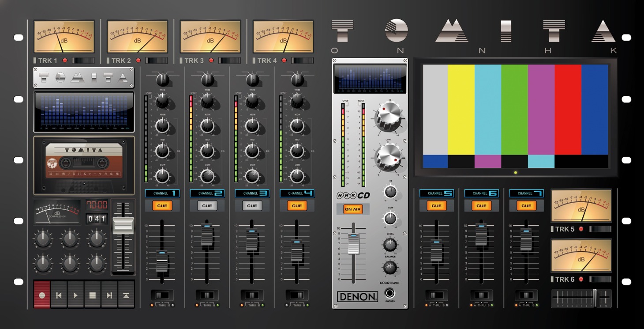Click the skip-to-start transport button
This screenshot has width=644, height=329.
59,295
